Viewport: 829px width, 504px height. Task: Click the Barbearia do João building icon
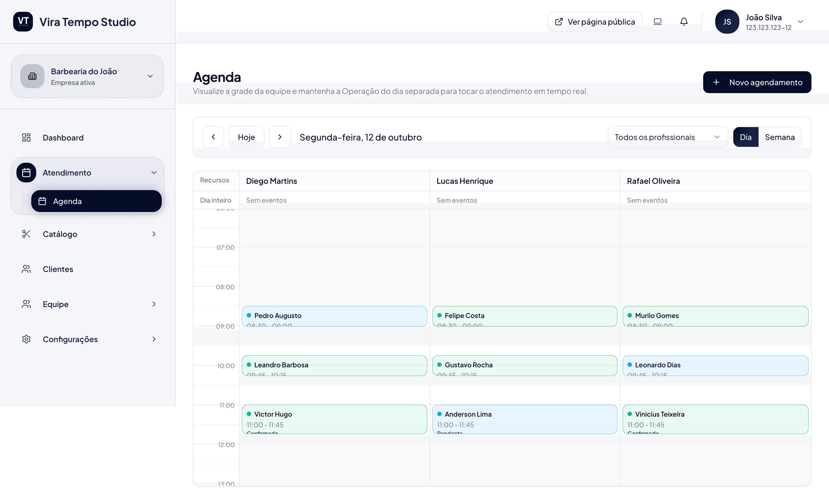(32, 76)
